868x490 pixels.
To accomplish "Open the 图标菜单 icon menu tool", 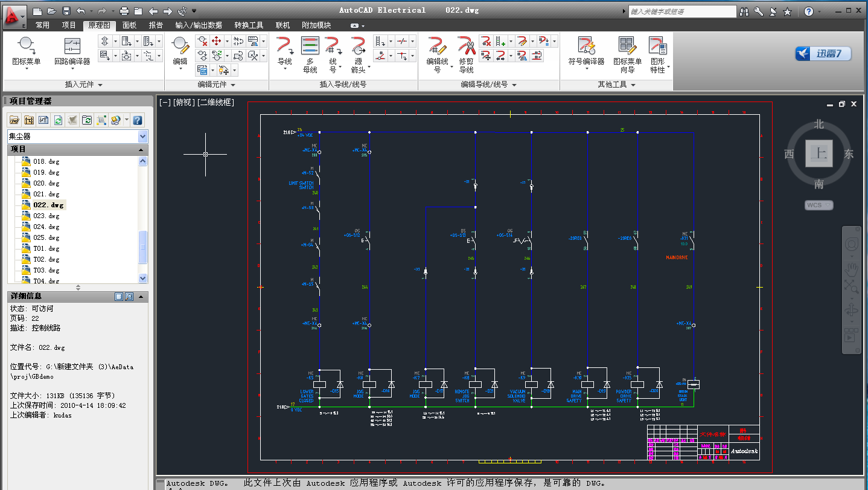I will pos(26,51).
